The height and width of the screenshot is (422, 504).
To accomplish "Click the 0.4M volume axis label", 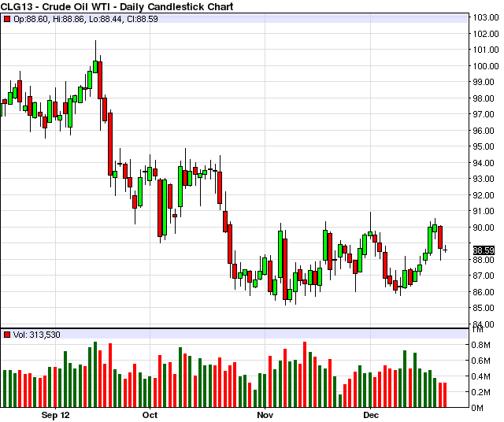I will 481,376.
